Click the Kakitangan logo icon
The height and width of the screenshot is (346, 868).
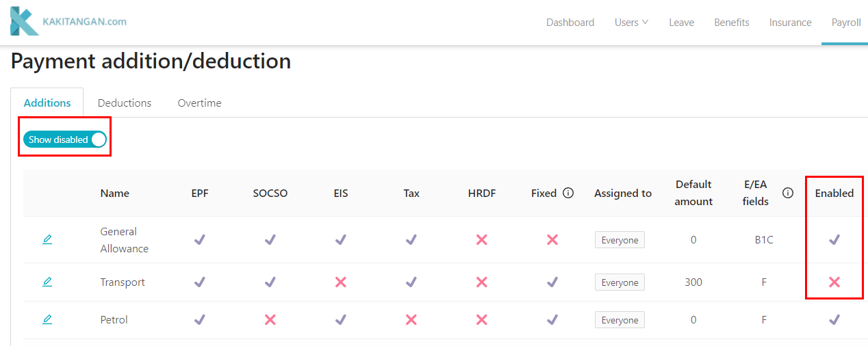coord(24,21)
